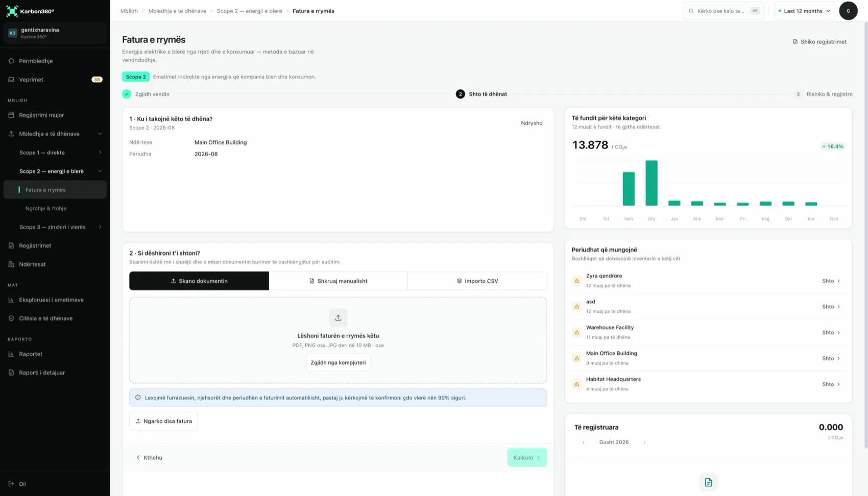This screenshot has height=496, width=868.
Task: Go to the next month after Gusht 2026
Action: coord(644,442)
